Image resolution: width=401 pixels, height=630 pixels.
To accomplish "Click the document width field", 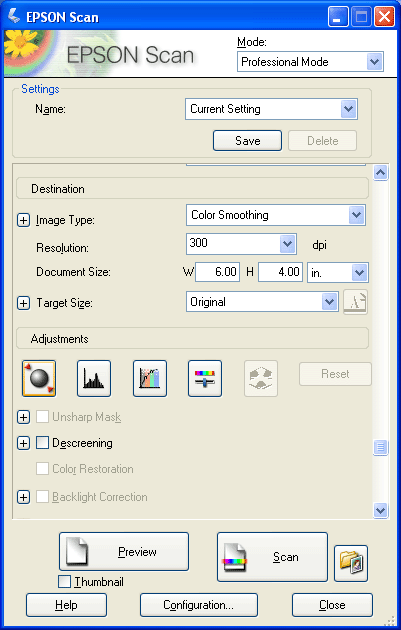I will point(217,272).
